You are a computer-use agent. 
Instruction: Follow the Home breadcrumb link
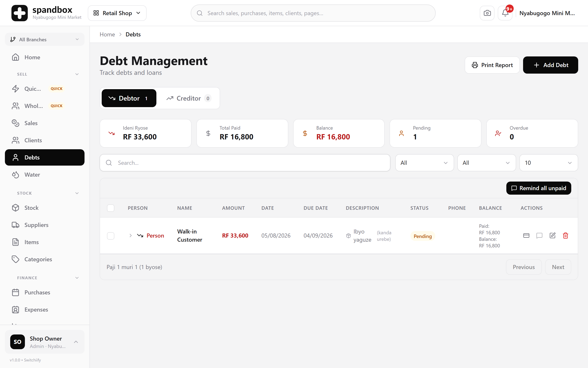(x=107, y=34)
